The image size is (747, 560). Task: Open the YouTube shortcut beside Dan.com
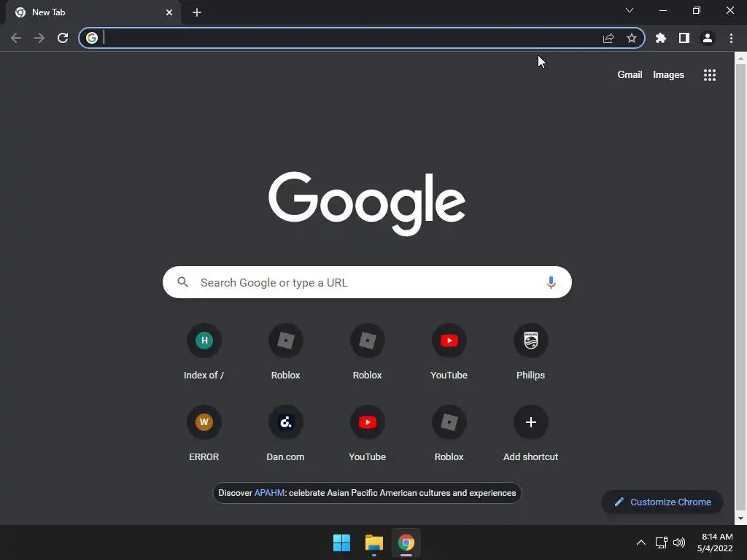click(x=368, y=434)
